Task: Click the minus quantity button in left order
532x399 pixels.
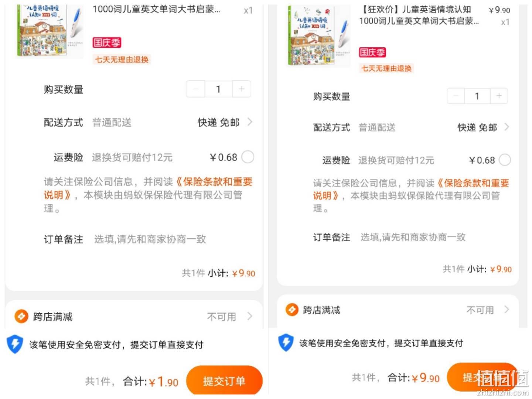Action: tap(196, 89)
